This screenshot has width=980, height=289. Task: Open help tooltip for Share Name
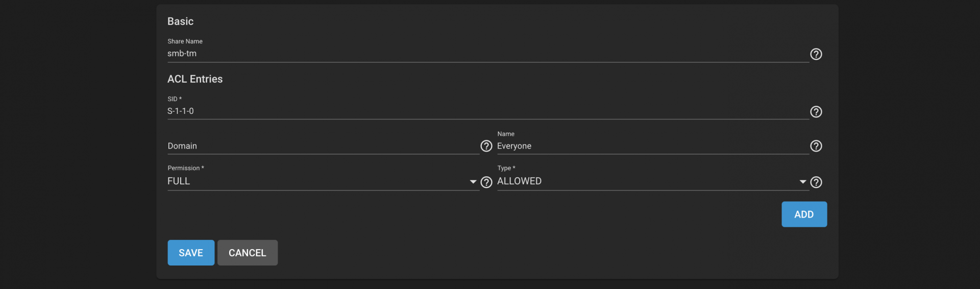pos(816,54)
